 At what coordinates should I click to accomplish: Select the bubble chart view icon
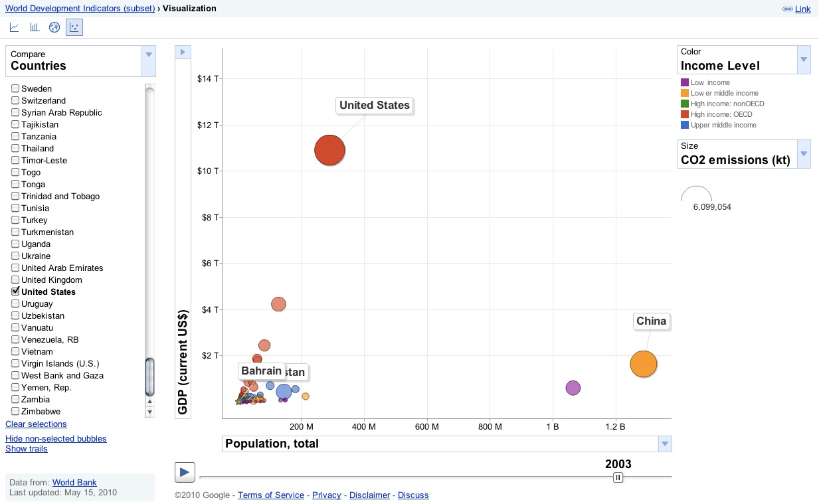coord(74,27)
